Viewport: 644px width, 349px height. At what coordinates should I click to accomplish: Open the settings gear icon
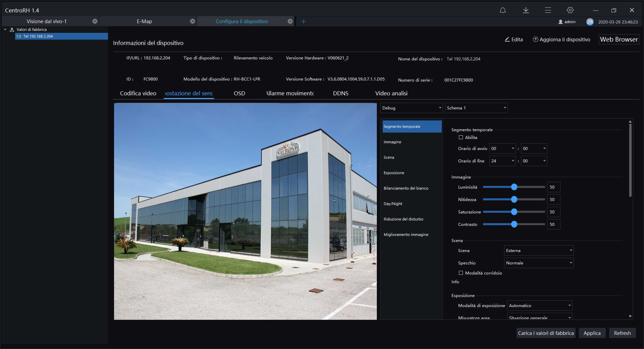coord(570,10)
